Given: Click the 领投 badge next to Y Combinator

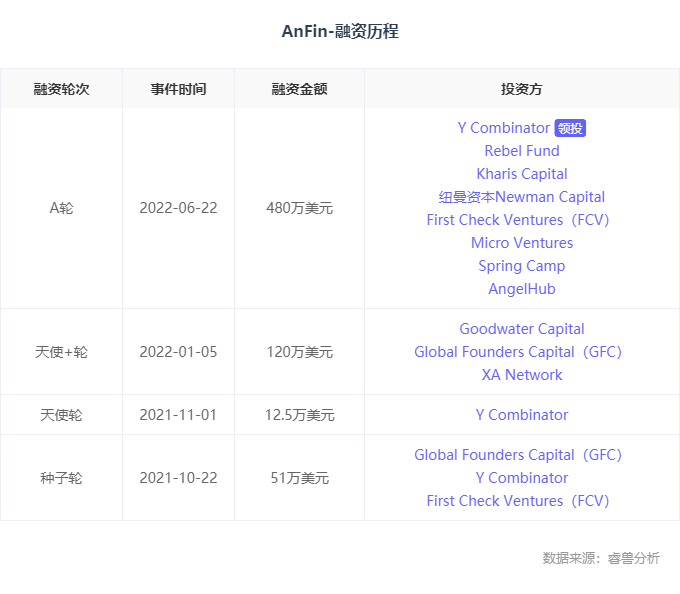Looking at the screenshot, I should click(570, 128).
